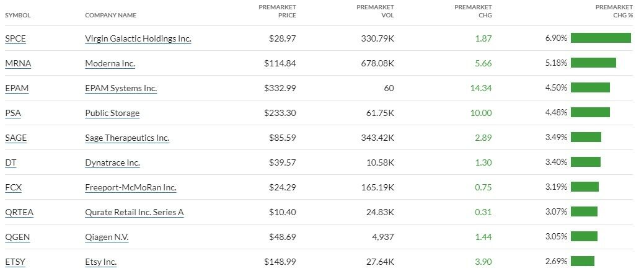This screenshot has width=644, height=271.
Task: Open Virgin Galactic Holdings Inc. company page
Action: [x=138, y=38]
